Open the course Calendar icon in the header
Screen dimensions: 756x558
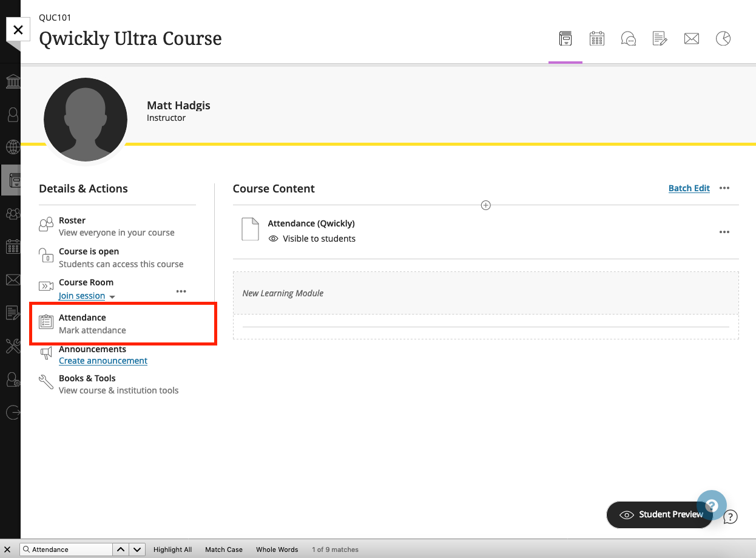pos(597,39)
